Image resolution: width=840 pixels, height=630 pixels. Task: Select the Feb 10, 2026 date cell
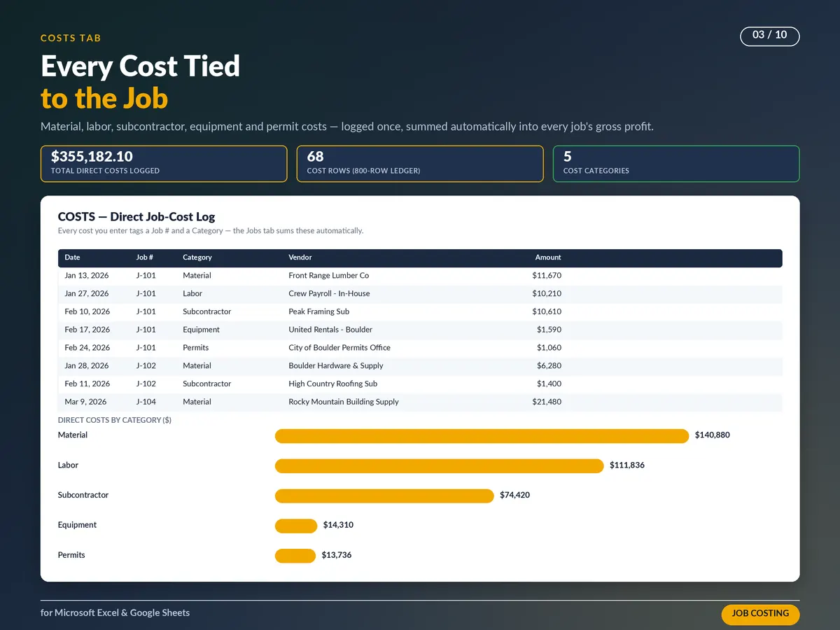tap(87, 311)
